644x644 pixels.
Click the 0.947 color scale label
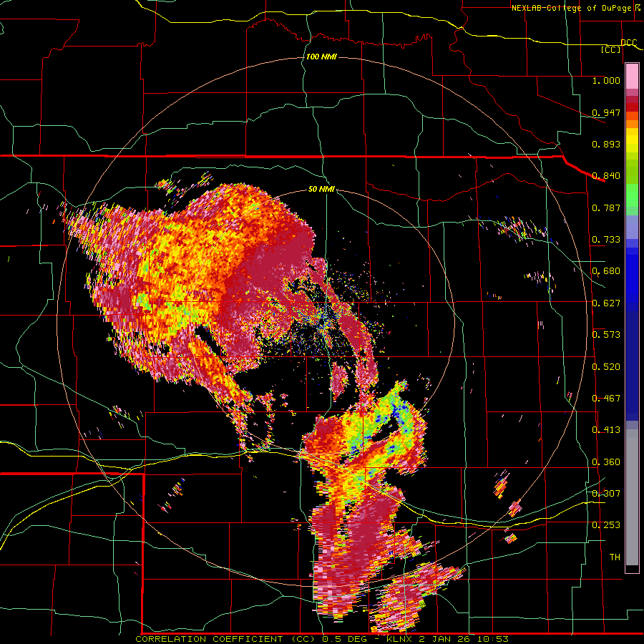pyautogui.click(x=606, y=112)
